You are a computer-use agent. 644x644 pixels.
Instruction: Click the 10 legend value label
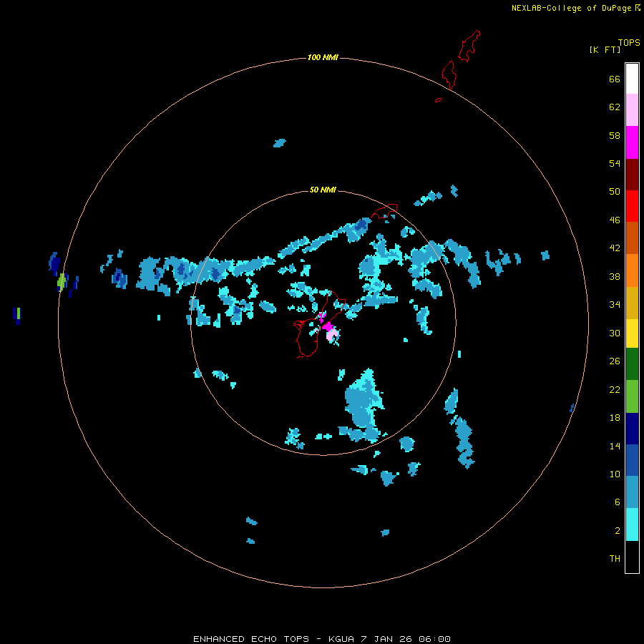tap(615, 474)
